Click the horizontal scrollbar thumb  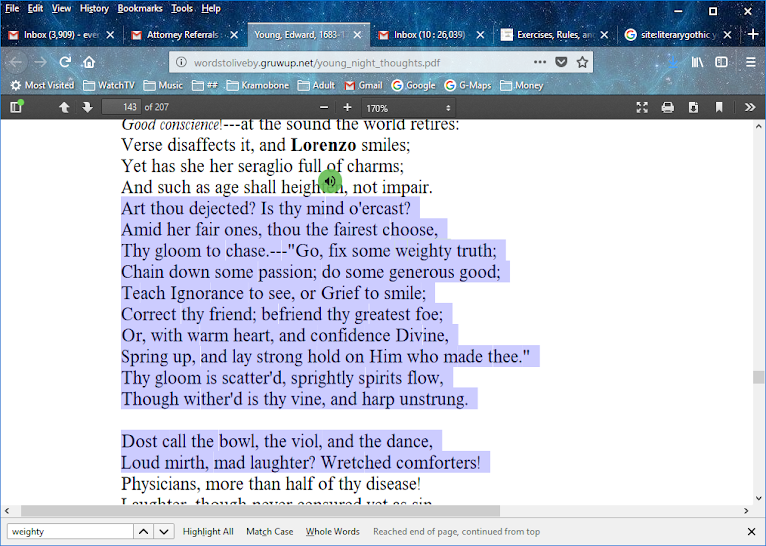(260, 511)
